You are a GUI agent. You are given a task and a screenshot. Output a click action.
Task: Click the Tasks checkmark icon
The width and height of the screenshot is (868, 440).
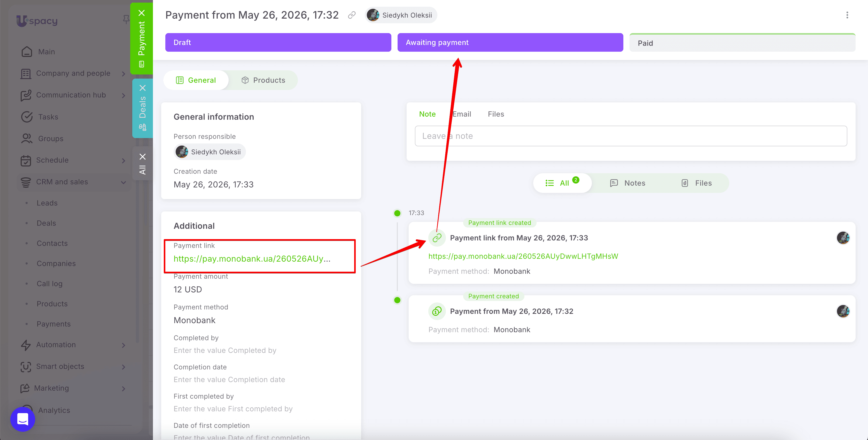point(27,117)
